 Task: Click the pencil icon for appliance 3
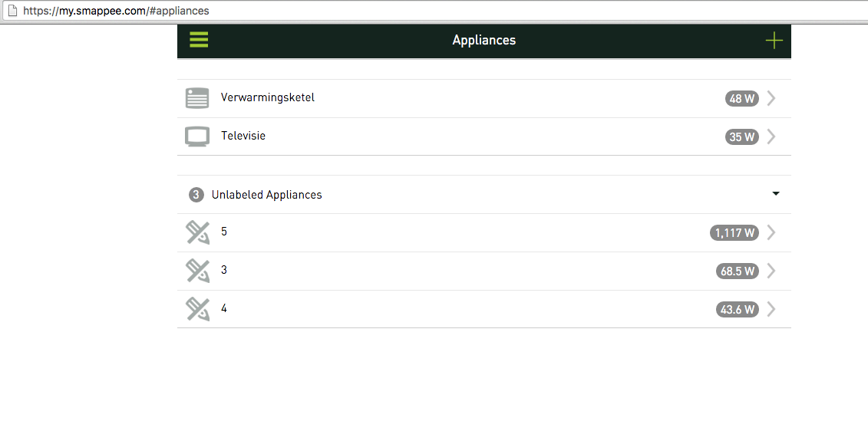[x=197, y=271]
